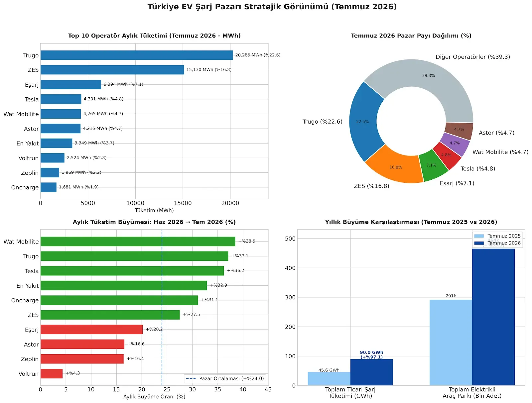Click the '4,265 MWh (%4.7)' value label

pos(103,114)
